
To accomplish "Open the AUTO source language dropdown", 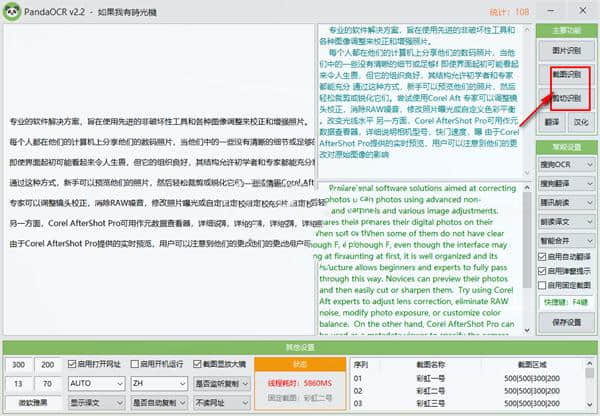I will pyautogui.click(x=93, y=383).
